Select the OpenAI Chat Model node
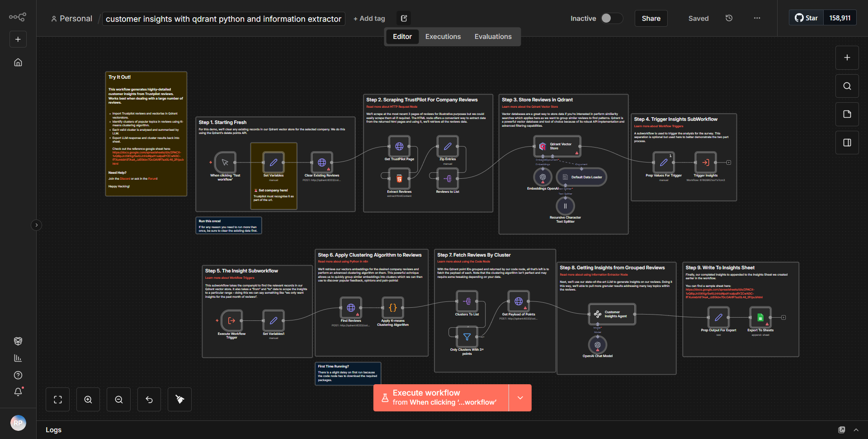This screenshot has width=868, height=439. click(x=598, y=345)
